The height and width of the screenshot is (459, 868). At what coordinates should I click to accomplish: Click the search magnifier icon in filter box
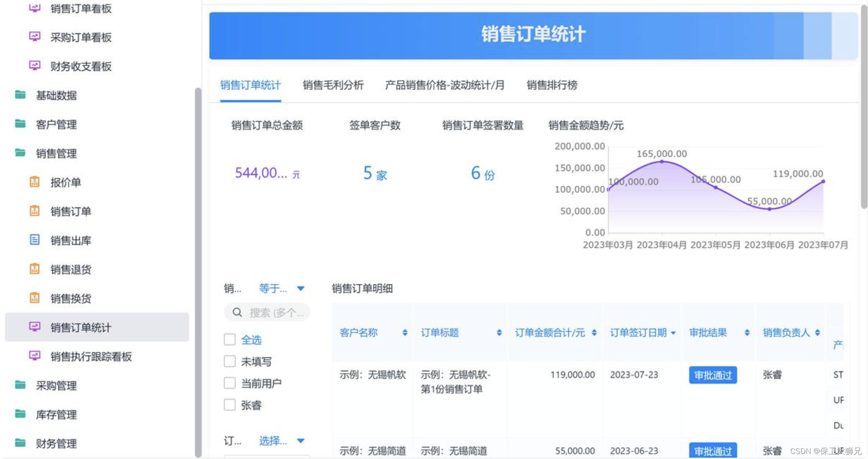click(x=237, y=312)
